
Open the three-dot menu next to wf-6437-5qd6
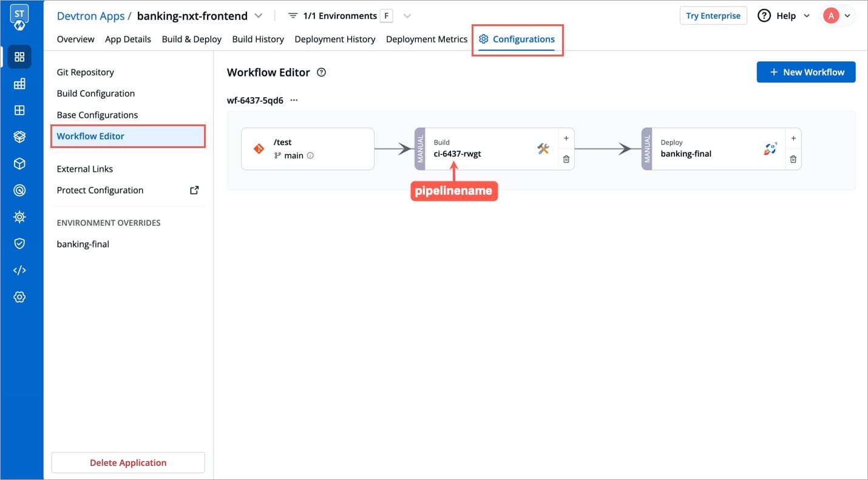(294, 100)
